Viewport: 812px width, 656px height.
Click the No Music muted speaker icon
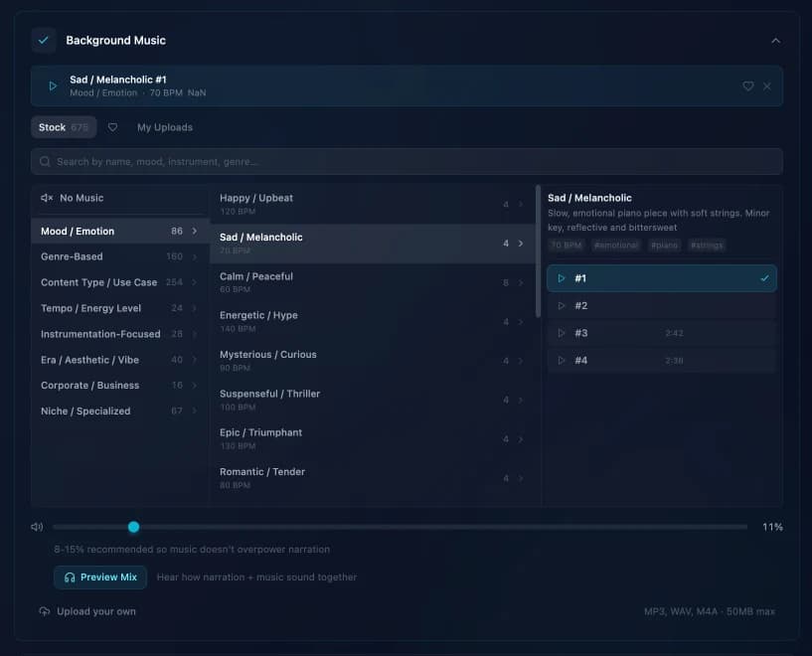47,198
